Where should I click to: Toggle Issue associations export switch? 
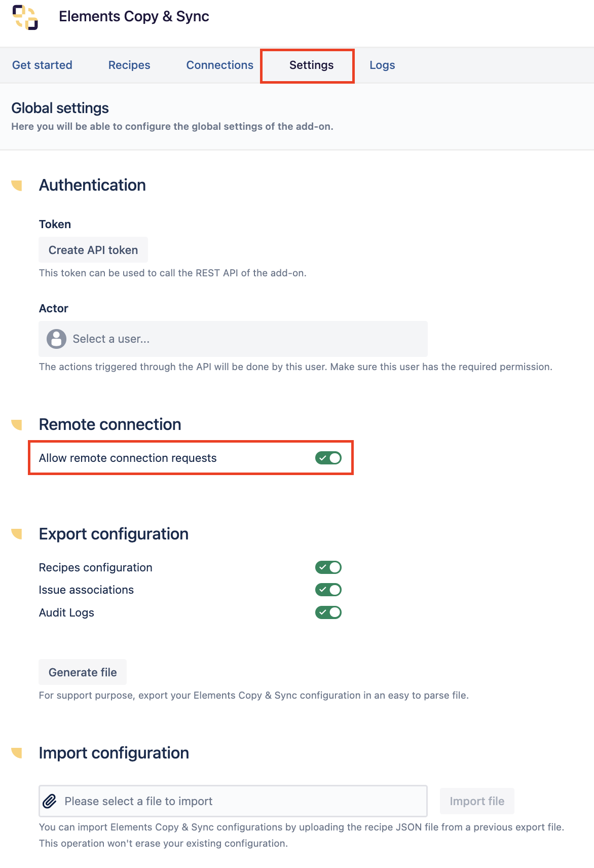pos(328,590)
